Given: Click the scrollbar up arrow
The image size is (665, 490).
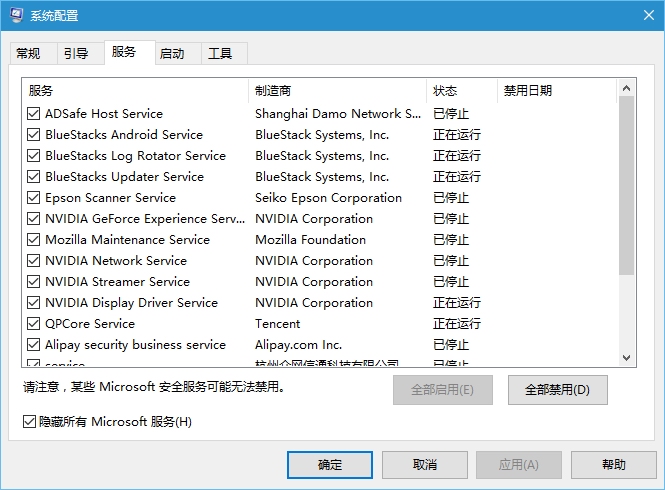Looking at the screenshot, I should coord(626,88).
